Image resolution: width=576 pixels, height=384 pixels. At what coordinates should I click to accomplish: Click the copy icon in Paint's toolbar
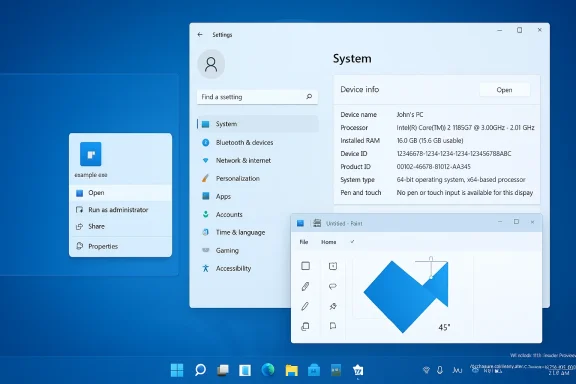tap(305, 326)
